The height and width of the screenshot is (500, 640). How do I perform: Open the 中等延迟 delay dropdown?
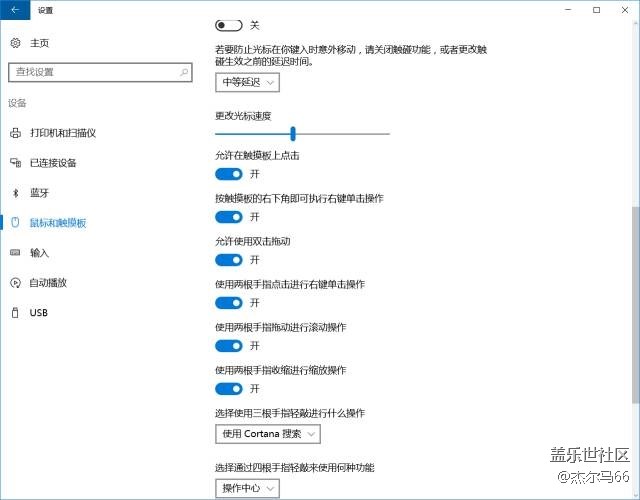pos(247,82)
